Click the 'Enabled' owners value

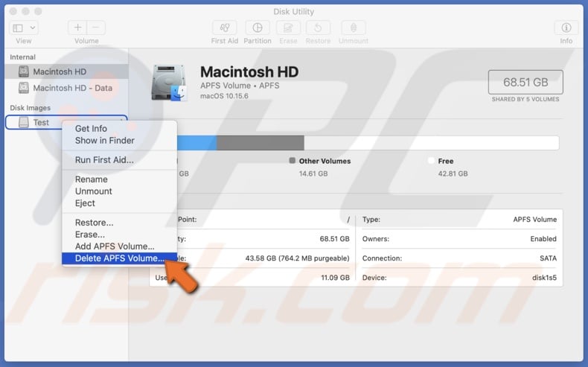point(543,239)
